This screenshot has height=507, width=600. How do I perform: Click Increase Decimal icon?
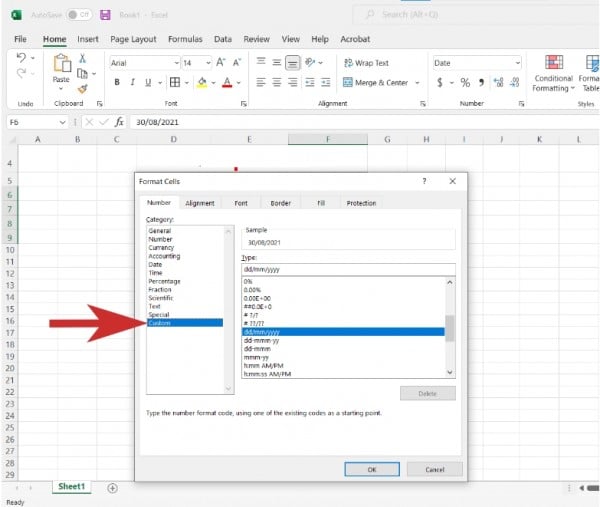[x=499, y=82]
